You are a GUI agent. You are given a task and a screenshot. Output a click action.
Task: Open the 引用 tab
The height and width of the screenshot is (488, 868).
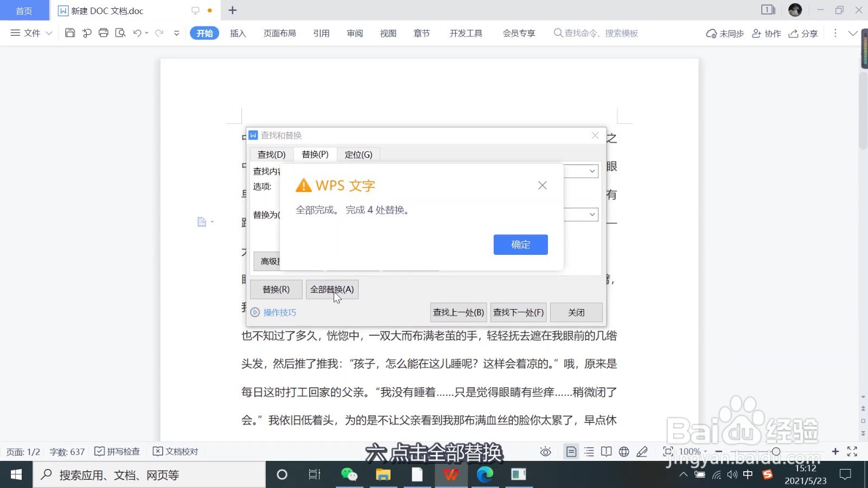click(x=321, y=33)
